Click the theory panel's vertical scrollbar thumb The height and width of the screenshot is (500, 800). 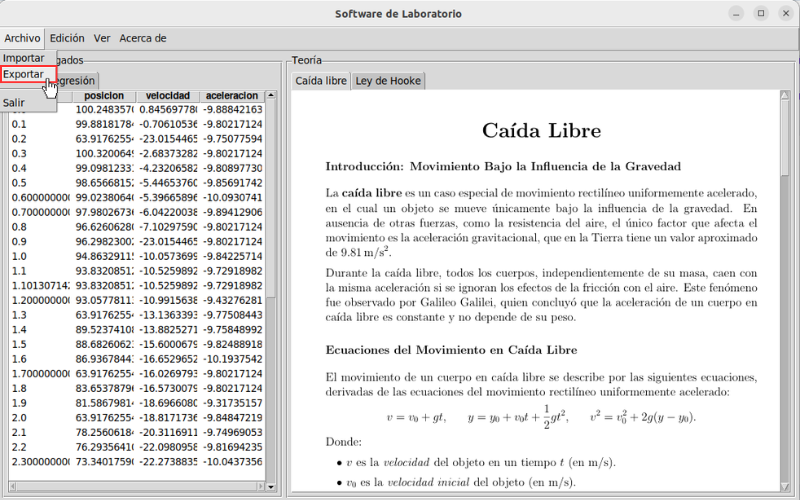click(x=785, y=139)
